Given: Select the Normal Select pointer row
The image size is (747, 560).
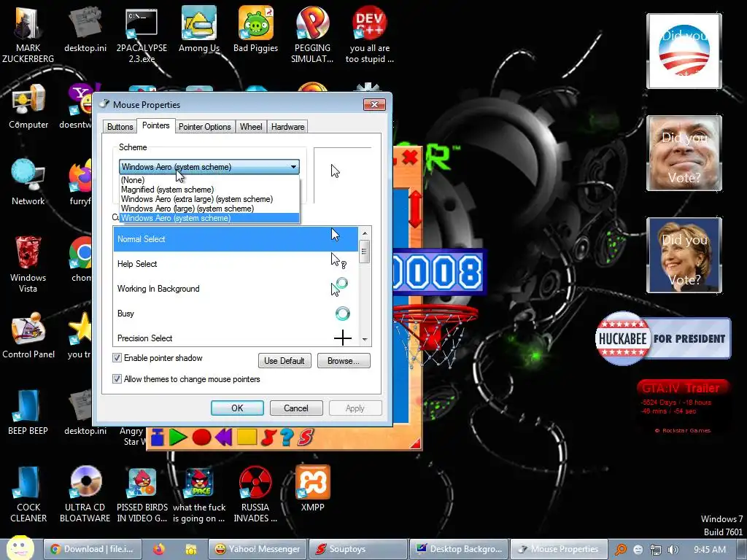Looking at the screenshot, I should coord(236,239).
